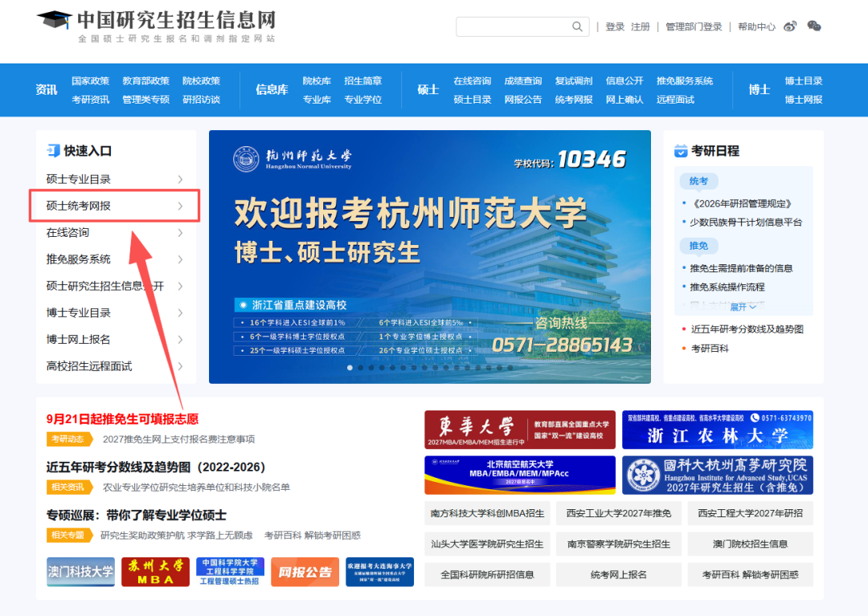
Task: Click chevron beside 博士网上报名
Action: pyautogui.click(x=180, y=340)
